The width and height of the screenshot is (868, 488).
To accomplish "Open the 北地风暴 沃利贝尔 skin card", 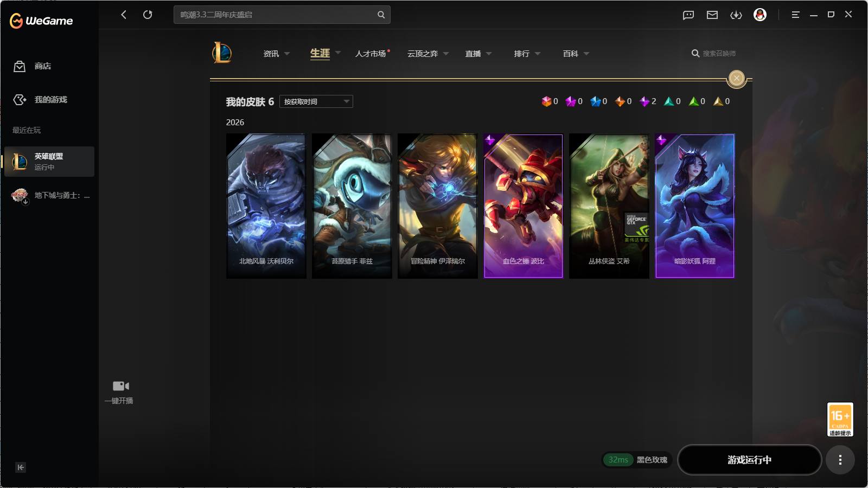I will [x=266, y=206].
